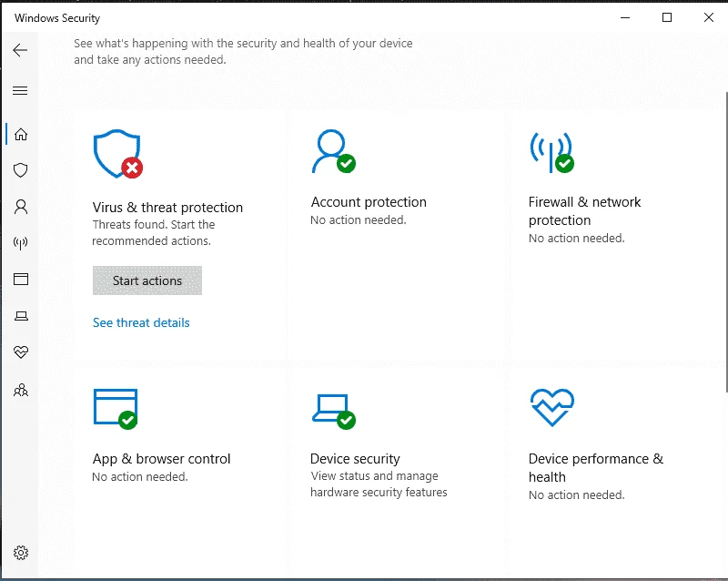Screen dimensions: 728x581
Task: Click 'View status and manage hardware security features'
Action: tap(379, 484)
